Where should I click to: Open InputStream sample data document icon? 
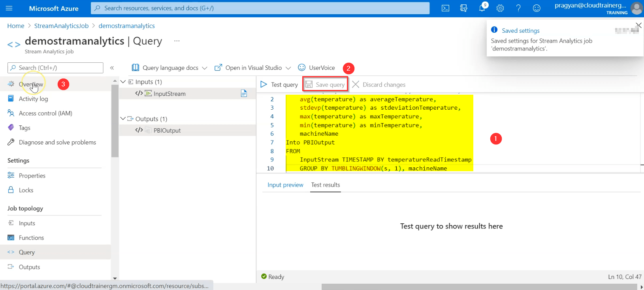[x=244, y=94]
